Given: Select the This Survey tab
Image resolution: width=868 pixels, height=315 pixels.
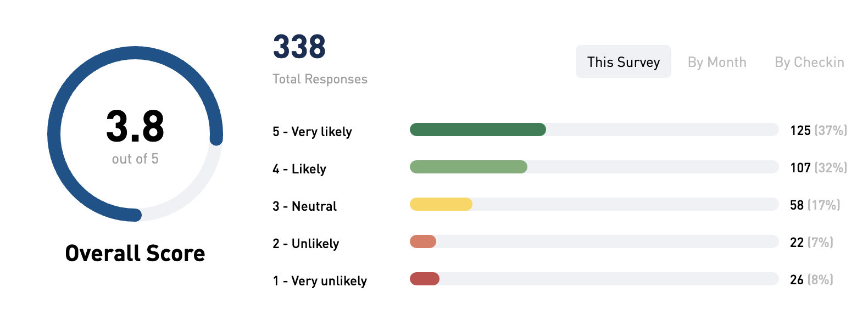Looking at the screenshot, I should coord(623,61).
